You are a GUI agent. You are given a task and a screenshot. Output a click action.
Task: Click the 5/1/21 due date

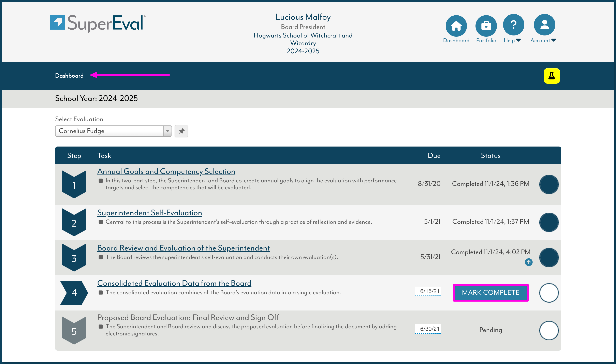432,222
